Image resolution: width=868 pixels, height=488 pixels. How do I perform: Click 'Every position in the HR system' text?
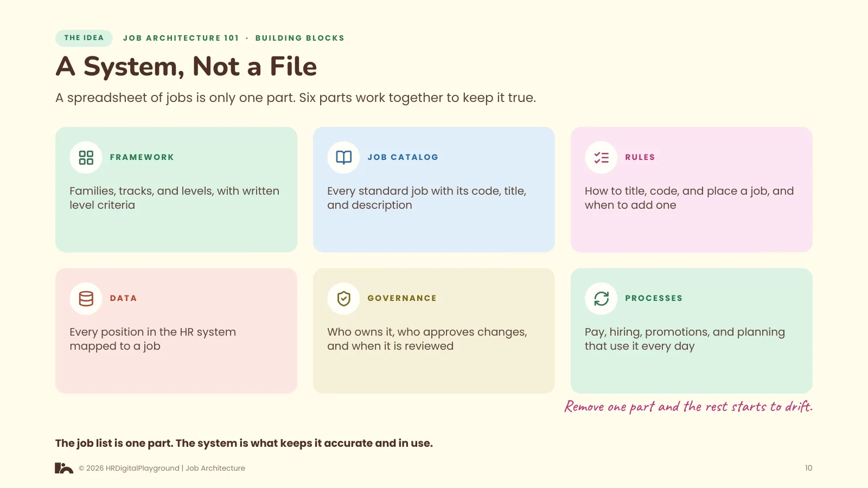152,339
